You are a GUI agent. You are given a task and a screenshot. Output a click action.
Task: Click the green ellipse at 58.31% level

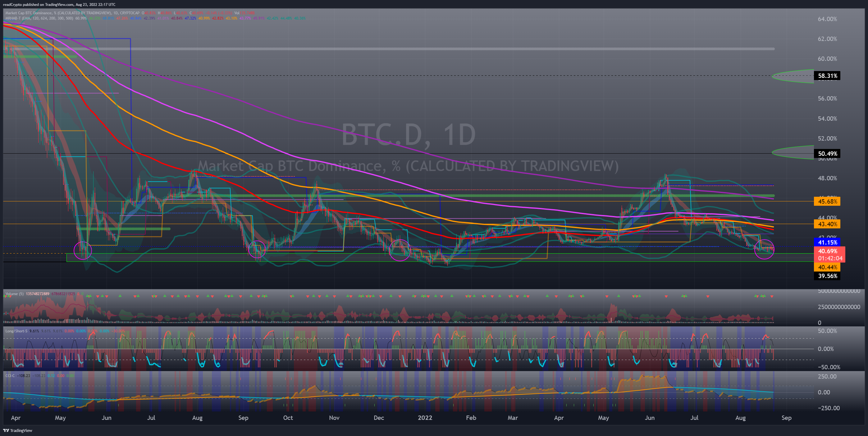click(x=793, y=76)
